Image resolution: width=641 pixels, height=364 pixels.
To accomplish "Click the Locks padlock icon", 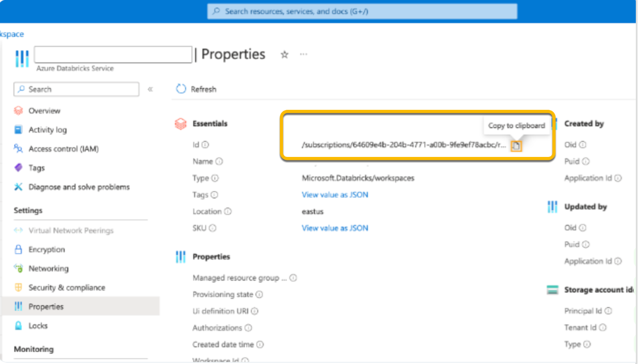I will pos(18,326).
